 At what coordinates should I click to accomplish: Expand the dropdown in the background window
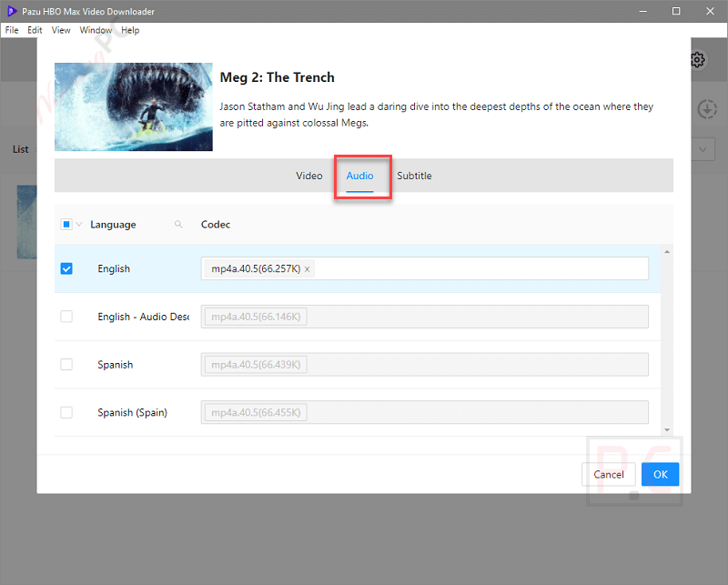point(703,149)
